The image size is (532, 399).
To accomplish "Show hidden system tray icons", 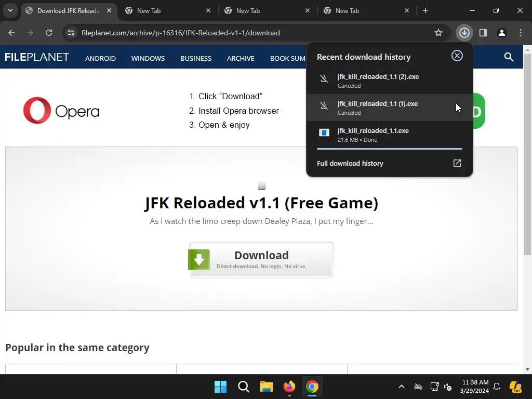I will 402,387.
